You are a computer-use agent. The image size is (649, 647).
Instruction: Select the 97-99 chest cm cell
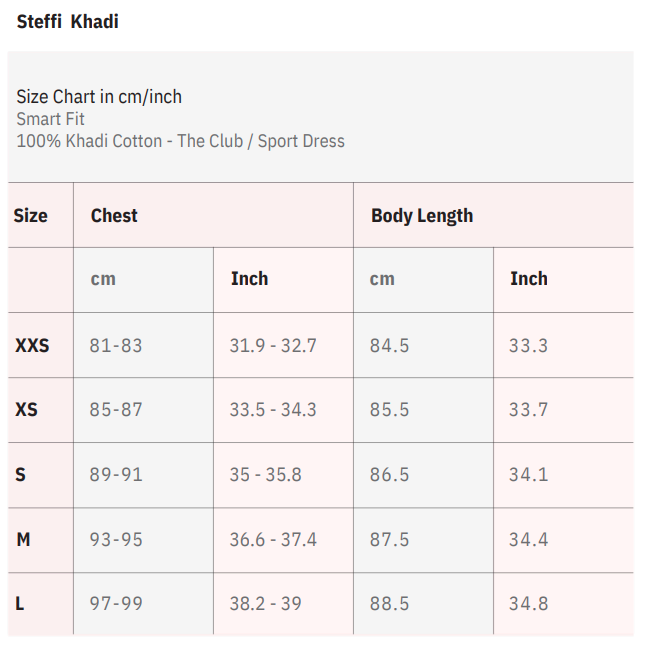(116, 604)
